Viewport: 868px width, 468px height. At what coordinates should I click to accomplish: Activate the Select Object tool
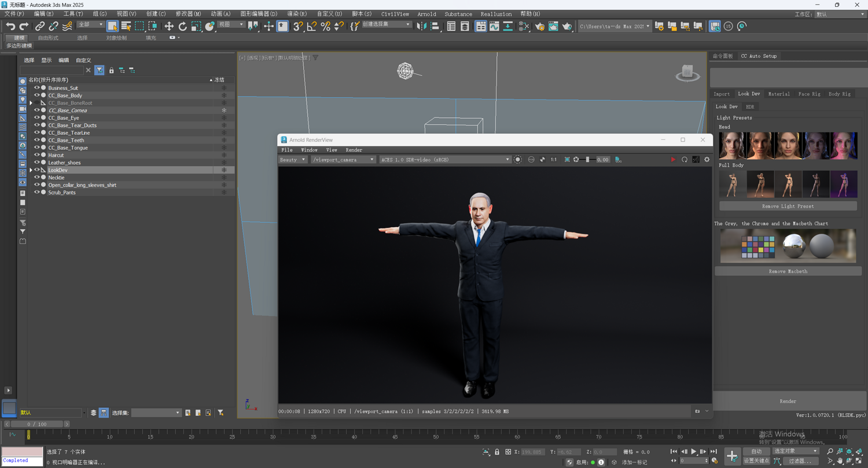click(112, 26)
